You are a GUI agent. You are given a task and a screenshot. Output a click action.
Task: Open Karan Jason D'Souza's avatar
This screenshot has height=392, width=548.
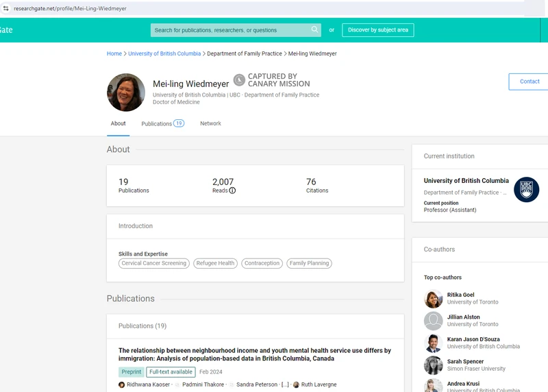point(434,343)
